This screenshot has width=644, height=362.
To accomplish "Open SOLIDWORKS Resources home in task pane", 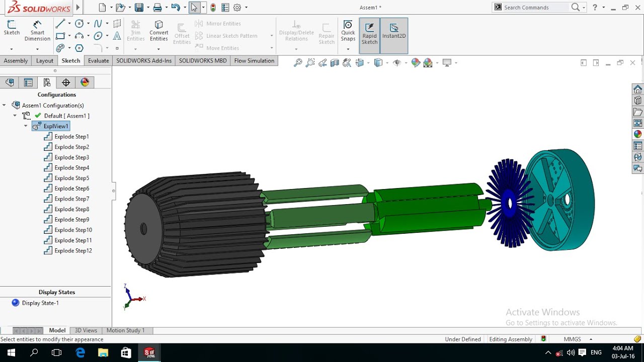I will [638, 89].
